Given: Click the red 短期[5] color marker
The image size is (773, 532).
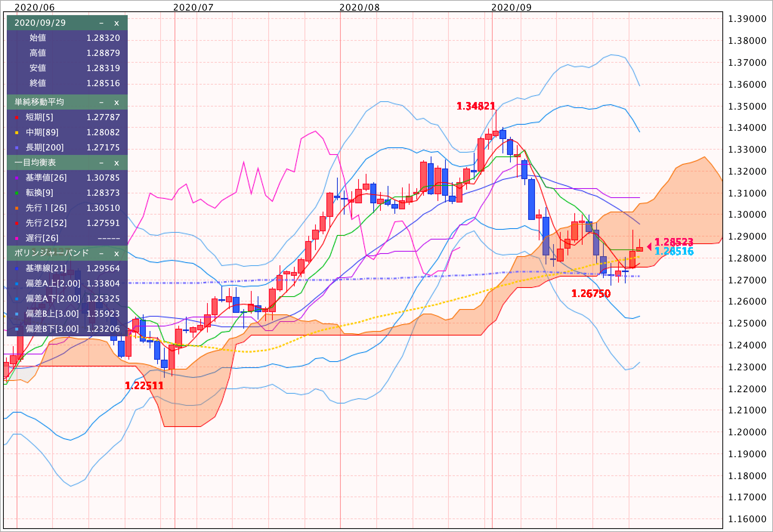Looking at the screenshot, I should click(x=17, y=118).
